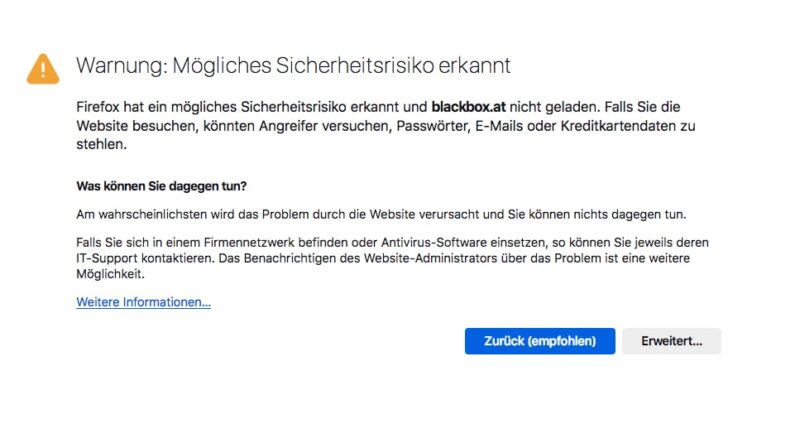Image resolution: width=800 pixels, height=424 pixels.
Task: Click the heading Warnung: Mögliches Sicherheitsrisiko erkannt
Action: [293, 66]
